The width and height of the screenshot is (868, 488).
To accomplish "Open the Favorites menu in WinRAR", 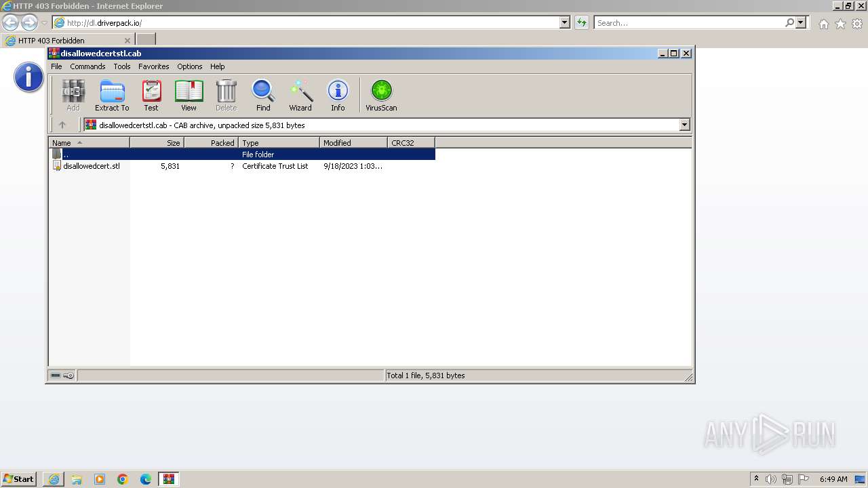I will coord(154,66).
